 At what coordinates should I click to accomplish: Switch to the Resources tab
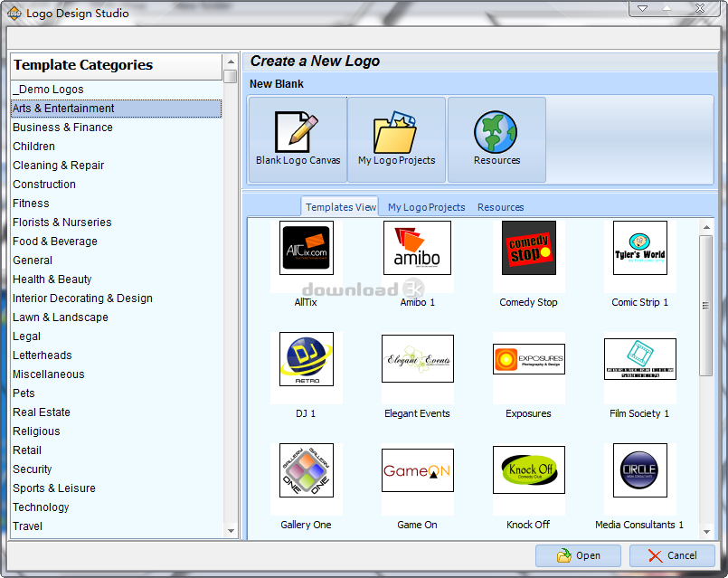tap(500, 207)
